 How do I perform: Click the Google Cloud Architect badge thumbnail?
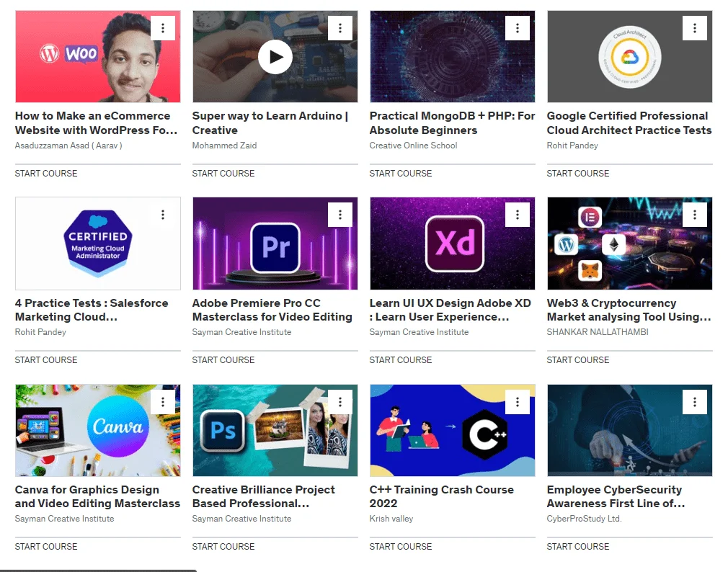click(629, 57)
